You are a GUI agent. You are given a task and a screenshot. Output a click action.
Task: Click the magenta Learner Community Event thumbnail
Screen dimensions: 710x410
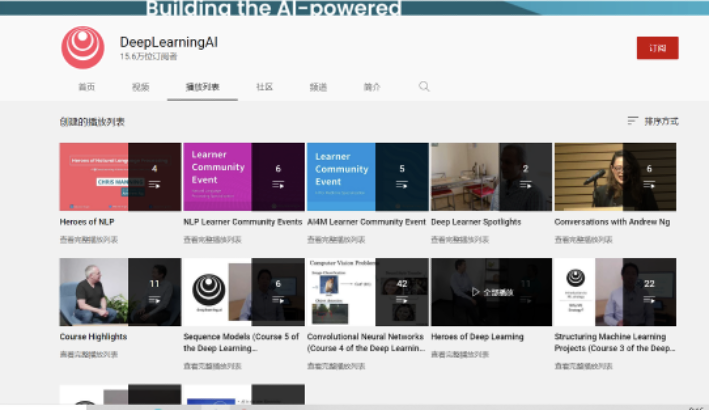pos(244,177)
